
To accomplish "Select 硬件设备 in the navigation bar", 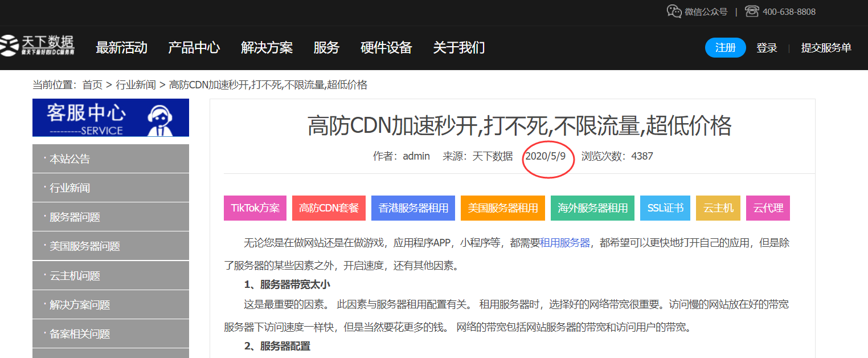I will point(386,48).
